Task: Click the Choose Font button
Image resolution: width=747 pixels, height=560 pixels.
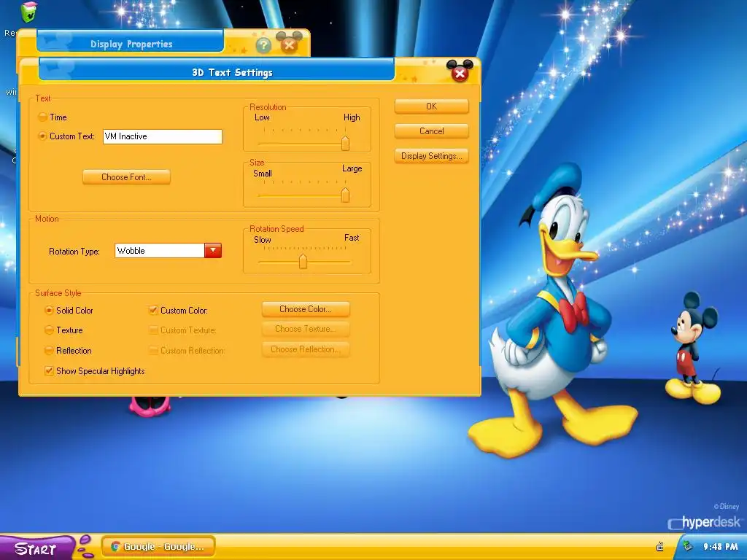Action: click(126, 177)
